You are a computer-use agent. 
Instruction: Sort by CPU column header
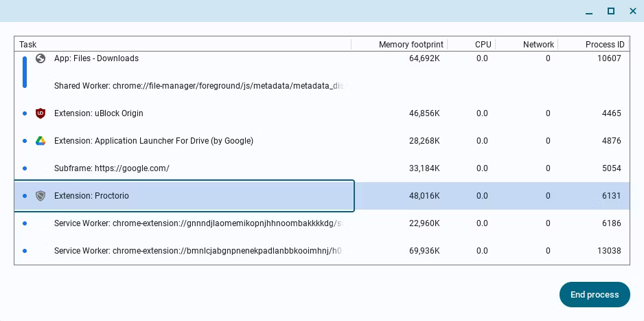(x=483, y=44)
